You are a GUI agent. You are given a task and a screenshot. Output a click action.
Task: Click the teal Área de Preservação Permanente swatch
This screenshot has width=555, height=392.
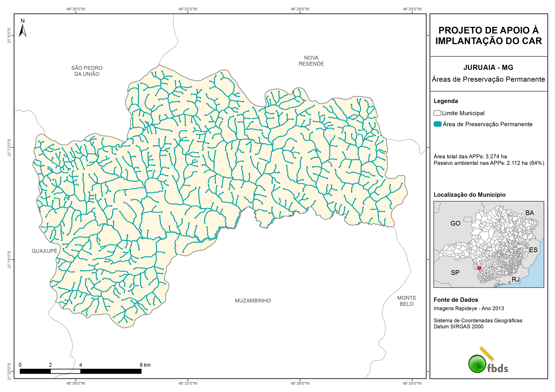click(437, 124)
